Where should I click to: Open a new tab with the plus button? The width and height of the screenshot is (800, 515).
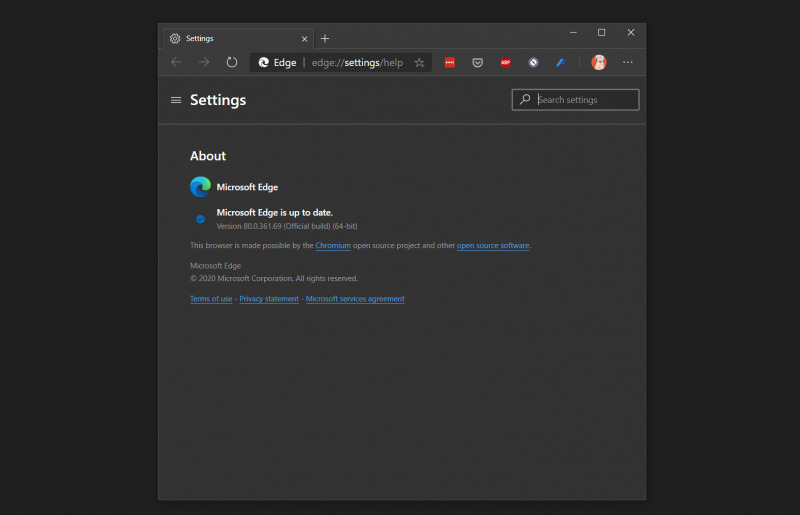(325, 38)
